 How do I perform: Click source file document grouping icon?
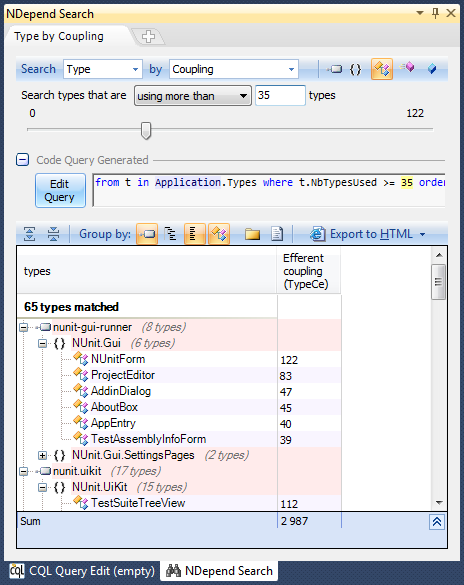277,234
